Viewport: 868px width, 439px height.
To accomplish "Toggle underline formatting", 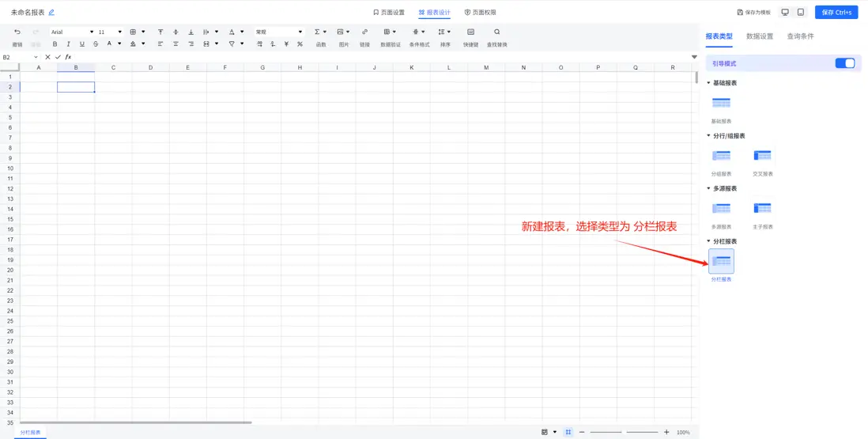I will tap(82, 44).
